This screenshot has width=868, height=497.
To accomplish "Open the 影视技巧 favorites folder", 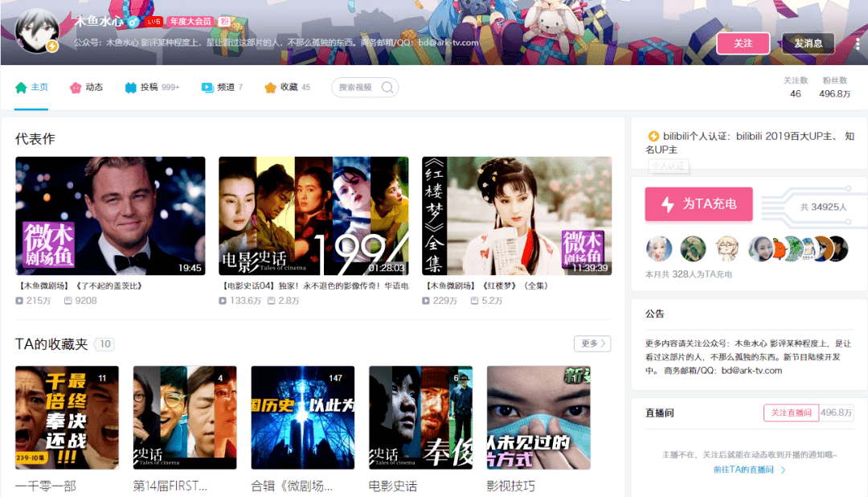I will click(538, 417).
